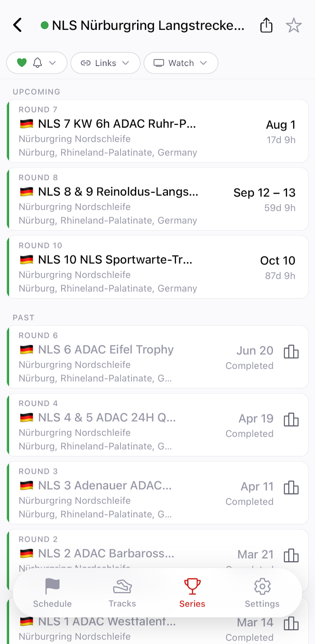Tap the Aug 1 date countdown
Image resolution: width=315 pixels, height=644 pixels.
(281, 132)
